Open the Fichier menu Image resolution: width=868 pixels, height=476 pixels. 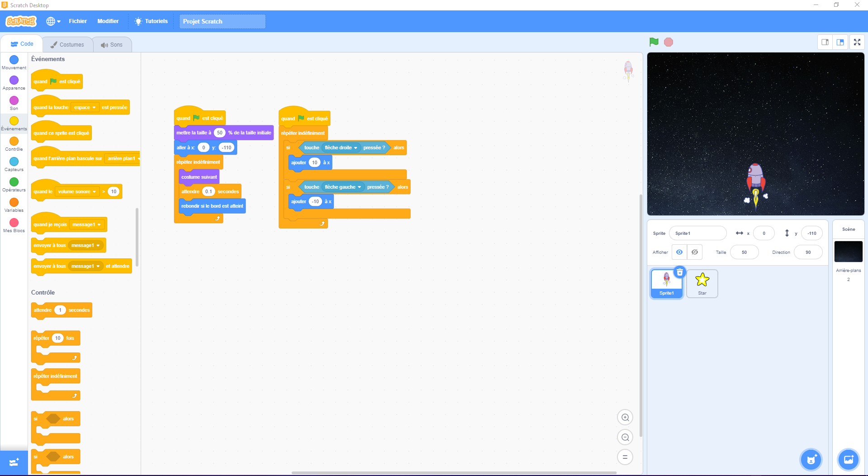[78, 21]
